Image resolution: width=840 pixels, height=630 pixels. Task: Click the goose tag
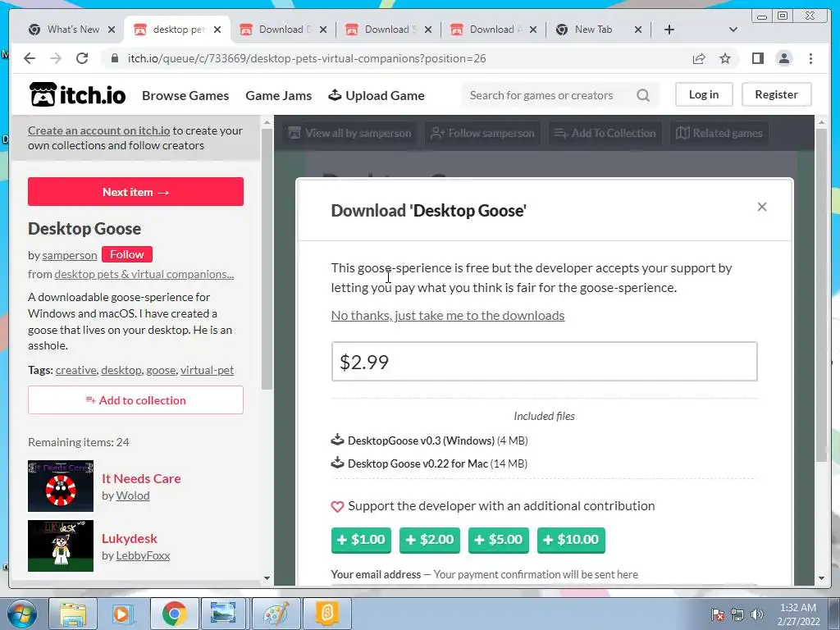point(161,370)
